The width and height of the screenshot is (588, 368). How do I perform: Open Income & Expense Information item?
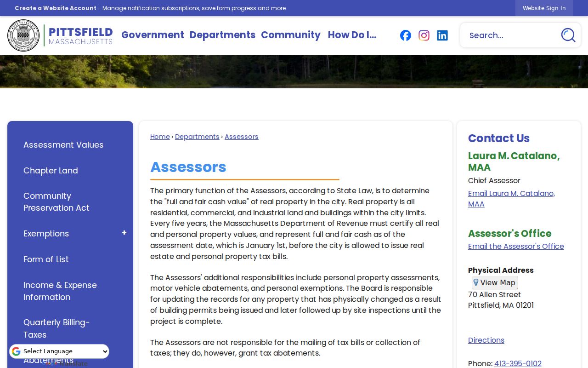(x=60, y=291)
